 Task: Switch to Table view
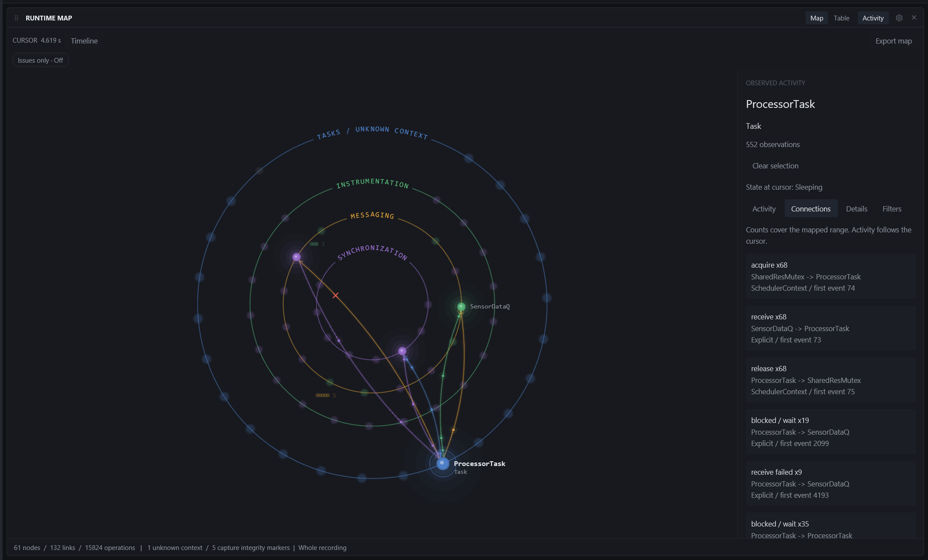(841, 18)
